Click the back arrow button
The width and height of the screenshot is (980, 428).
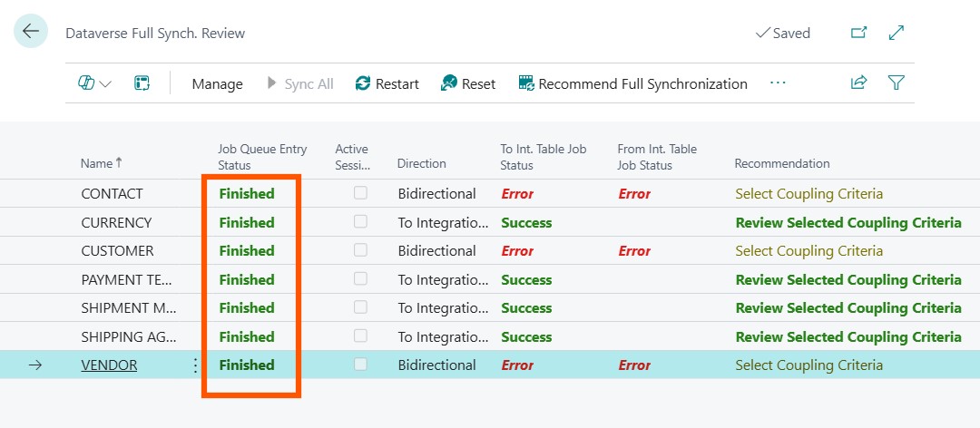tap(31, 32)
